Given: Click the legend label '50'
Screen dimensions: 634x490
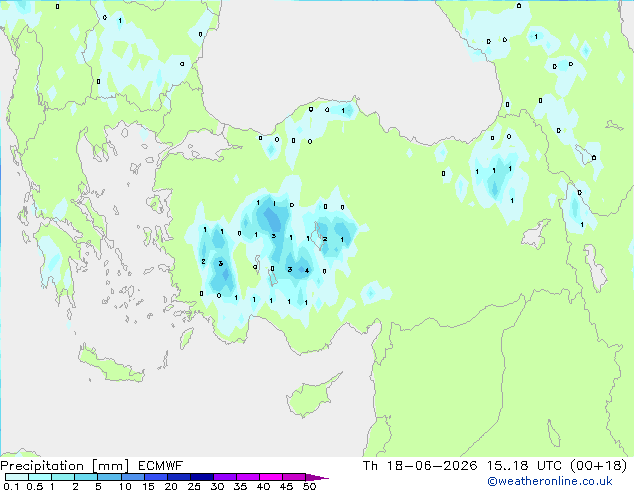Looking at the screenshot, I should (309, 486).
